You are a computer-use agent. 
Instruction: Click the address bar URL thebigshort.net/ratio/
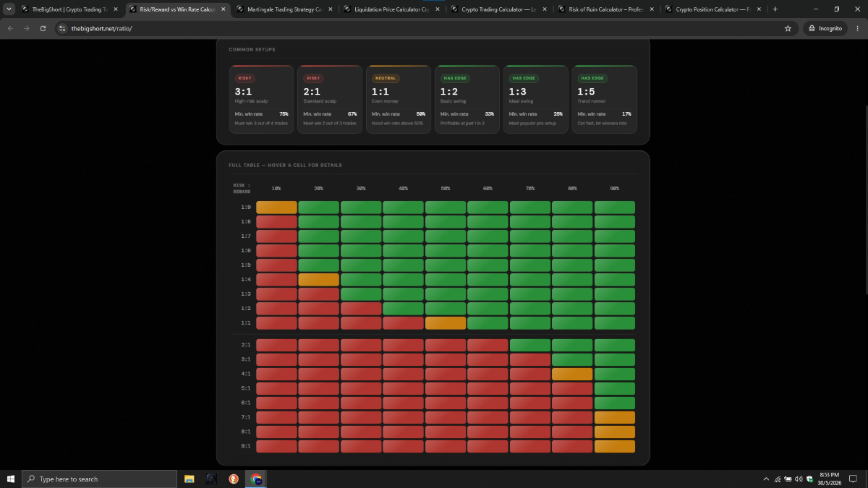pos(101,28)
